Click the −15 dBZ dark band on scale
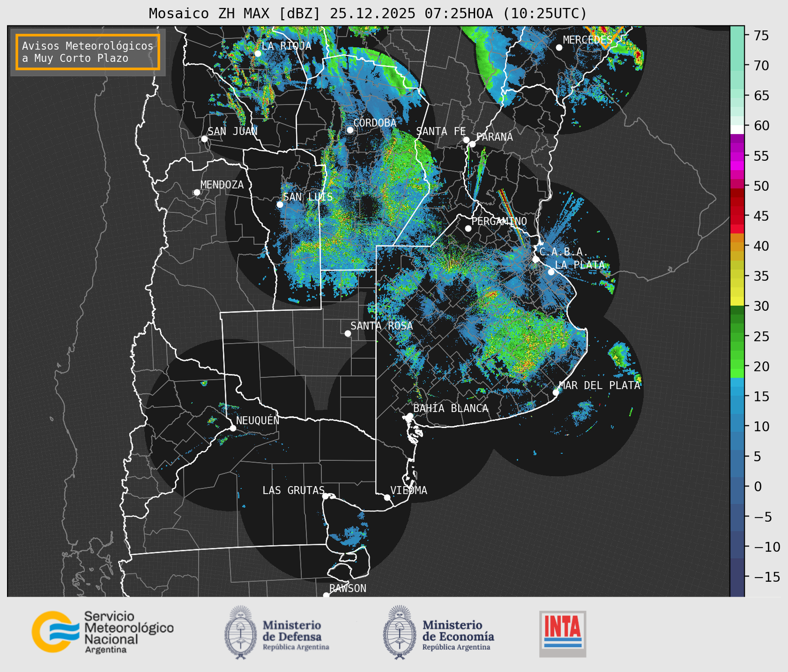The height and width of the screenshot is (672, 788). [x=737, y=577]
